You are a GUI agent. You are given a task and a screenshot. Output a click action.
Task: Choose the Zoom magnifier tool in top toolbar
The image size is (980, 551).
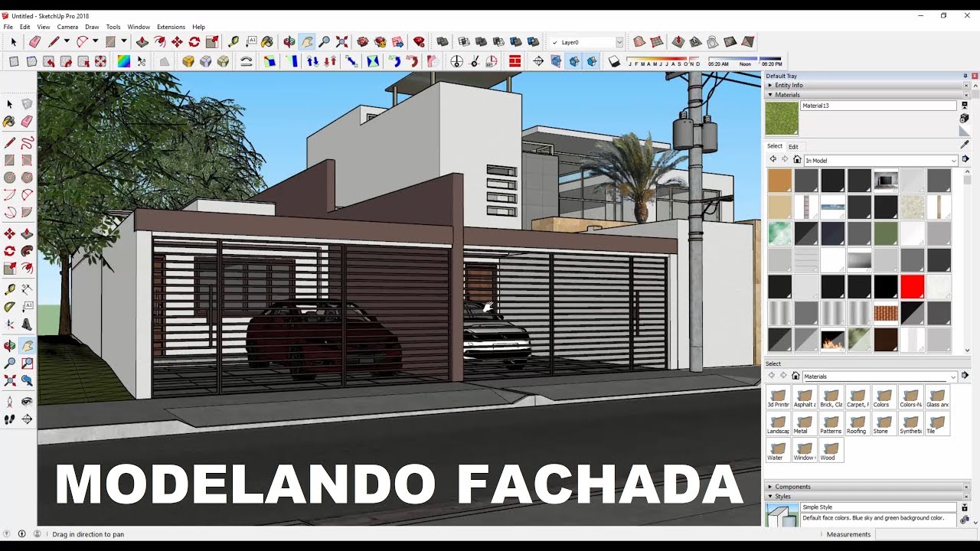324,42
